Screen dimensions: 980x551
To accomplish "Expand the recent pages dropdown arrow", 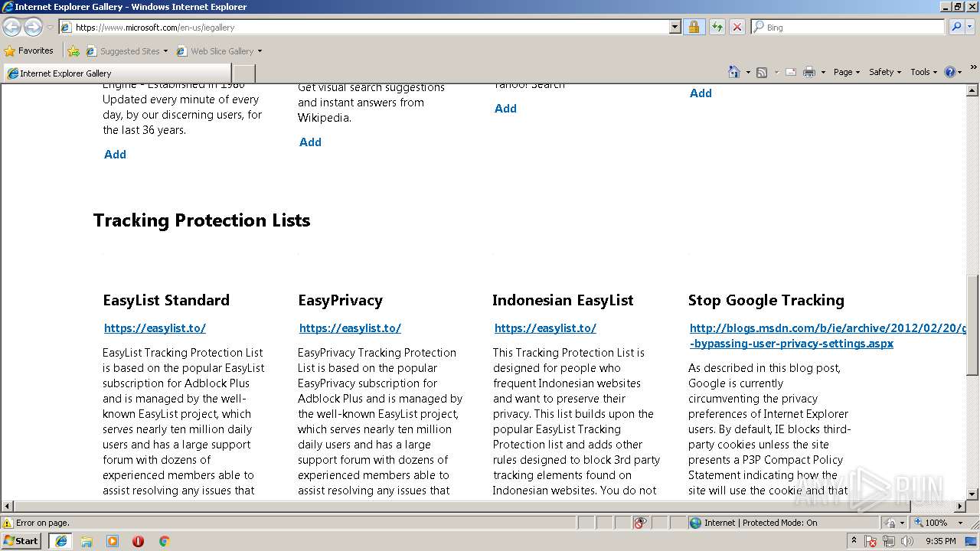I will 50,28.
